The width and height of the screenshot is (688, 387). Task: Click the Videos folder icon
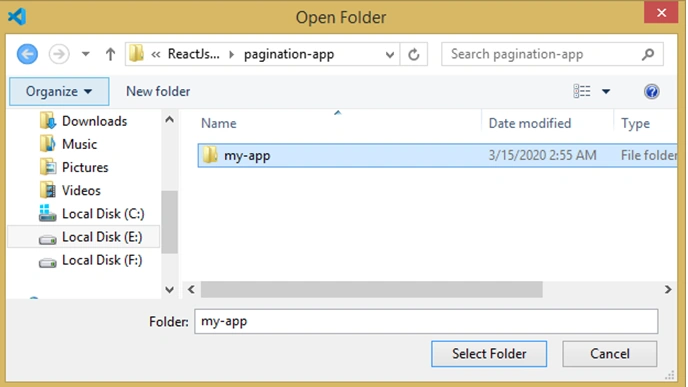(48, 190)
